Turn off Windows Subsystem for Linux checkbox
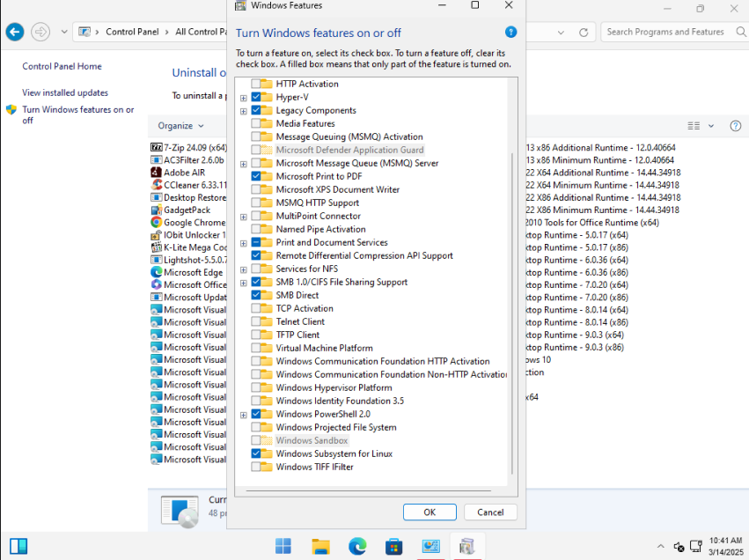The width and height of the screenshot is (749, 560). tap(256, 453)
